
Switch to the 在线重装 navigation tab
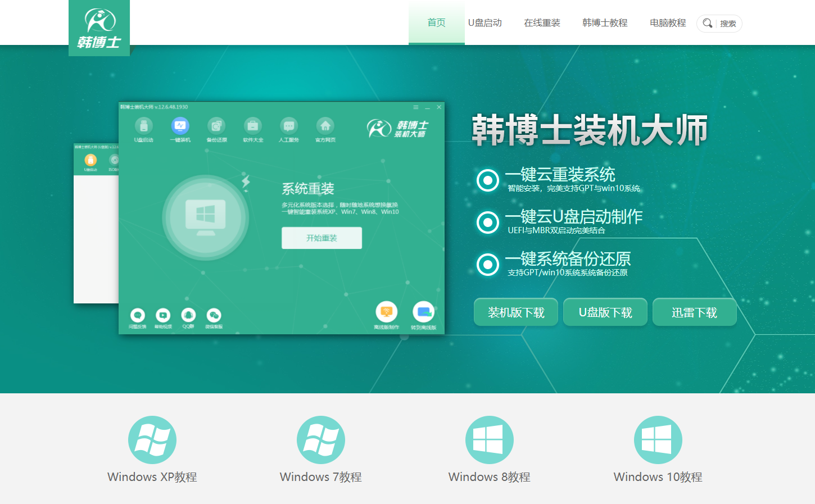point(542,22)
